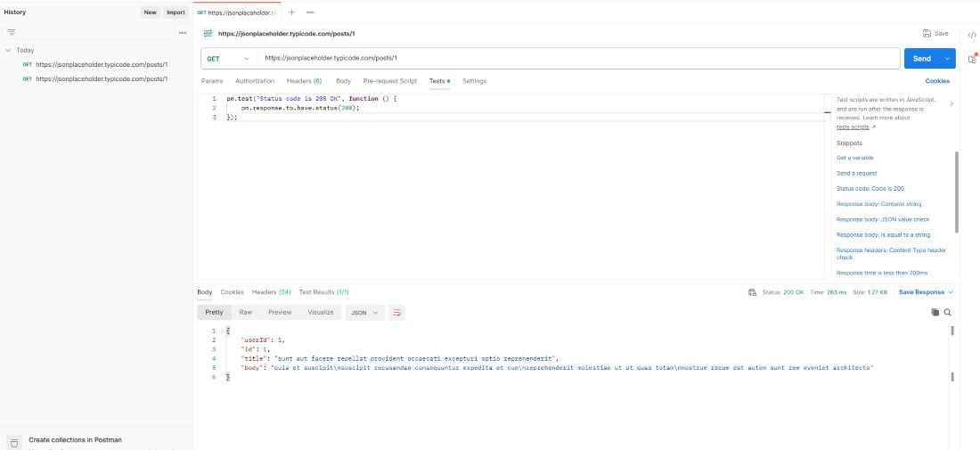Open the code snippet panel icon
Image resolution: width=980 pixels, height=450 pixels.
[x=971, y=35]
